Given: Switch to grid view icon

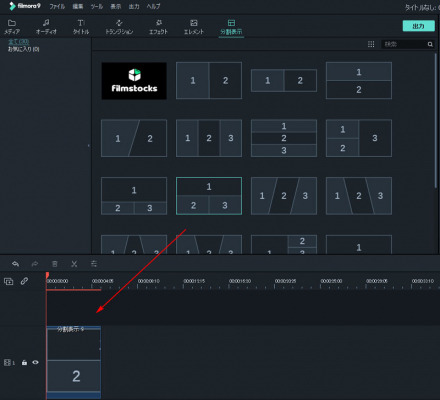Looking at the screenshot, I should [371, 44].
